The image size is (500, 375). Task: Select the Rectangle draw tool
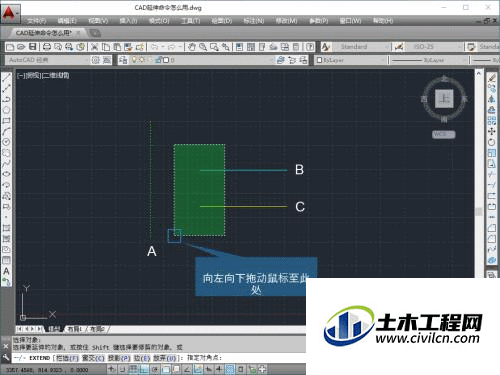click(x=6, y=121)
